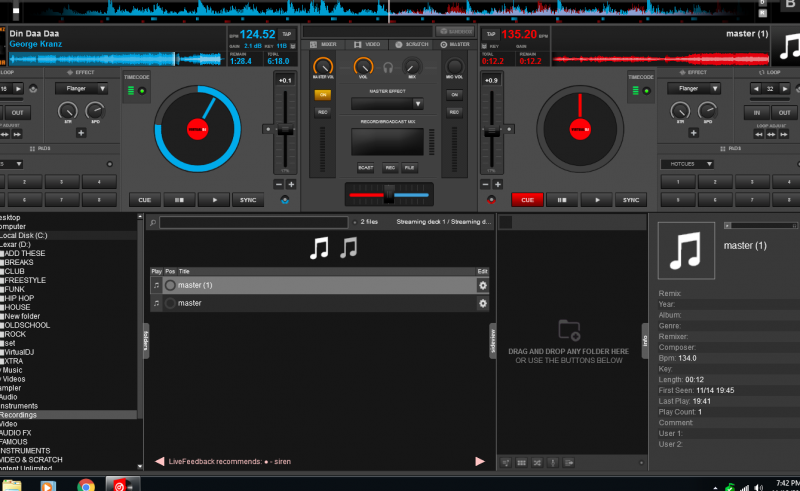Open VirtualDJ icon in the taskbar
Screen dimensions: 800x491
(120, 485)
